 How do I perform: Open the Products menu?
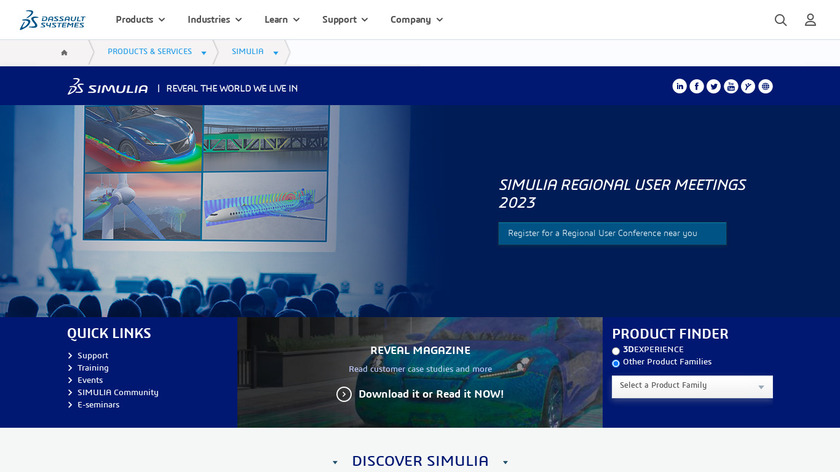click(x=140, y=20)
